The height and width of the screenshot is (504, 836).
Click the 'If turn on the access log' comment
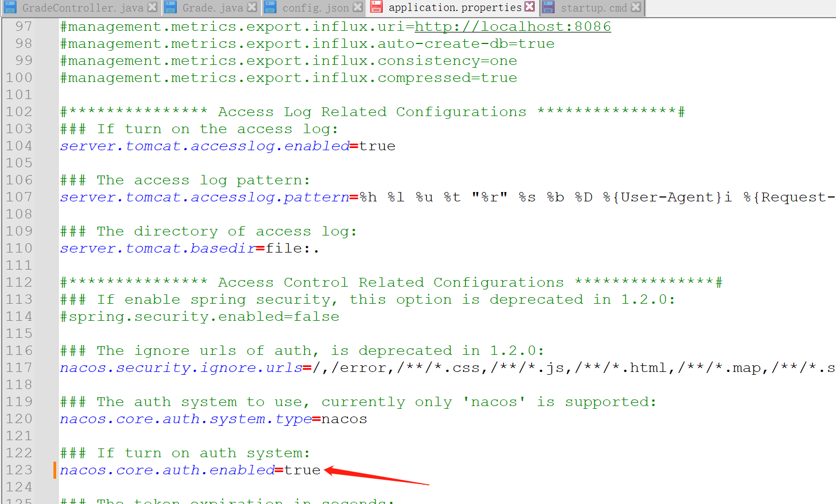coord(199,129)
